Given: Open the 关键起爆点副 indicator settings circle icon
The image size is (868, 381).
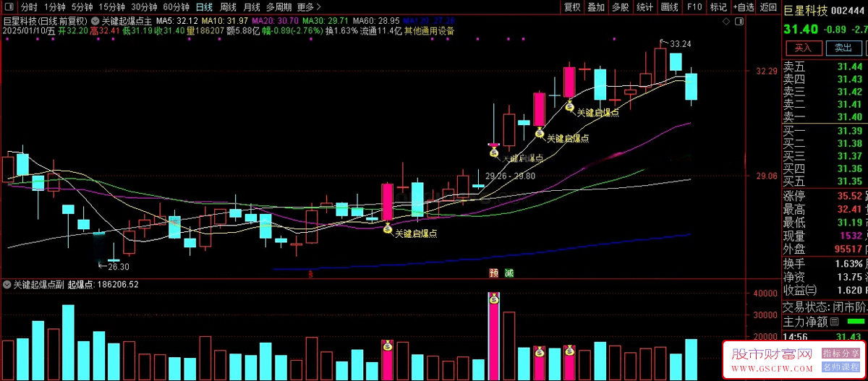Looking at the screenshot, I should tap(8, 285).
